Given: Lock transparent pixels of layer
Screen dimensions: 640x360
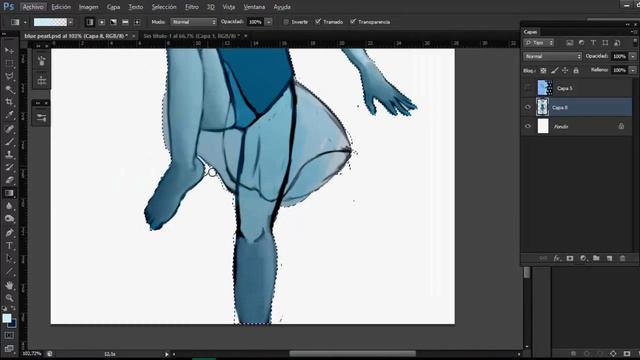Looking at the screenshot, I should coord(543,71).
